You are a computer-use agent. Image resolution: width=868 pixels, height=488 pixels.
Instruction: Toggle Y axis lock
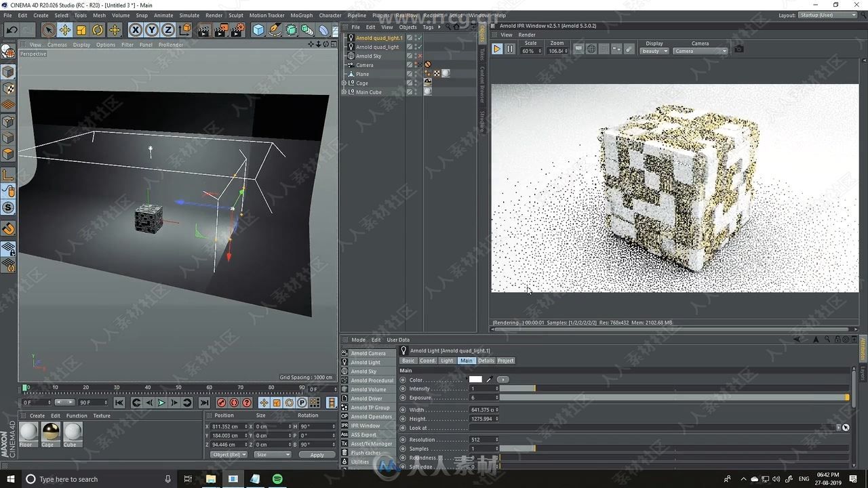pyautogui.click(x=152, y=30)
